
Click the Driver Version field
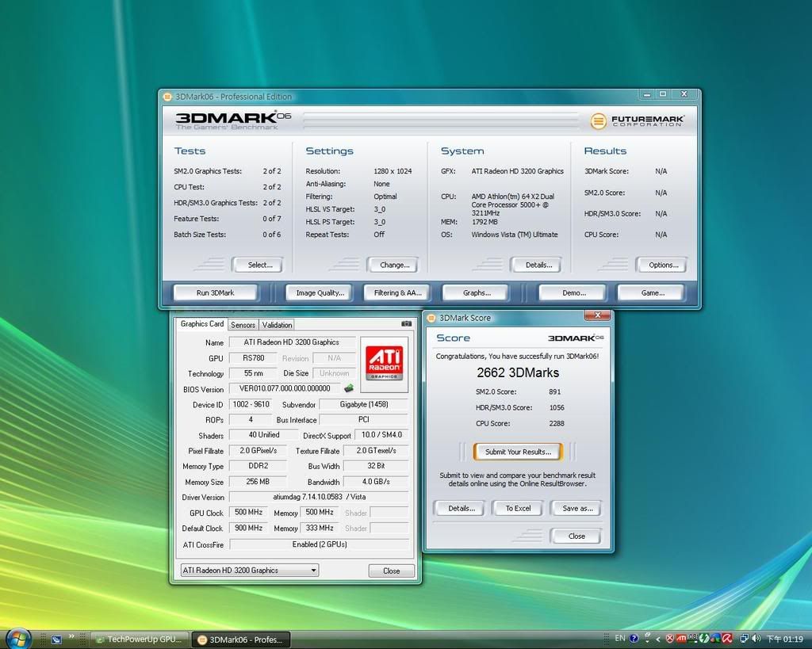319,497
